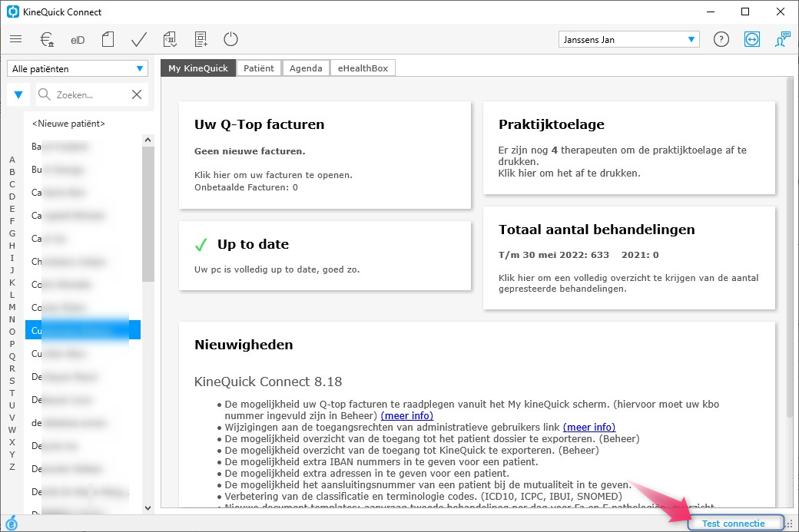Jump to letter M in the alphabet index
This screenshot has height=532, width=799.
click(12, 307)
